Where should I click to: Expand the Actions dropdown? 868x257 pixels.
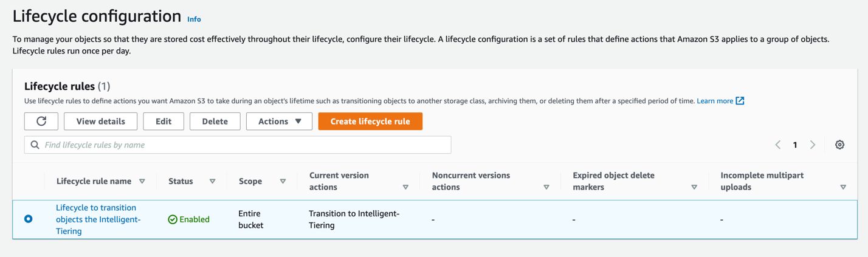tap(279, 122)
